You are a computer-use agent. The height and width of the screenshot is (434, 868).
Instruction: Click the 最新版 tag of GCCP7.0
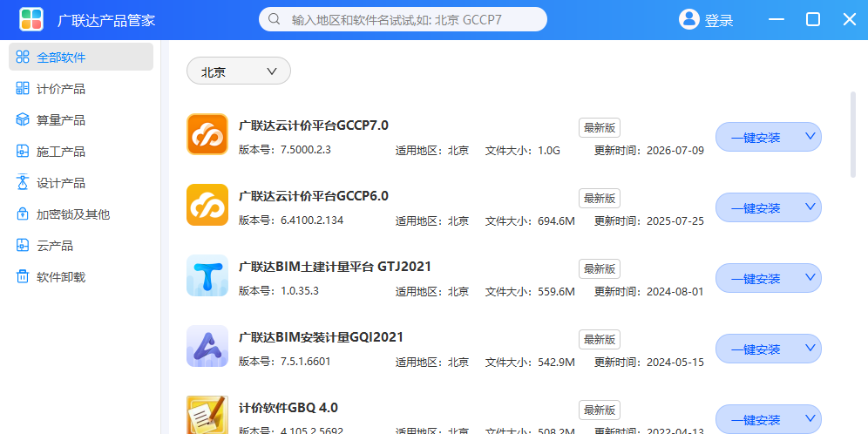point(600,128)
